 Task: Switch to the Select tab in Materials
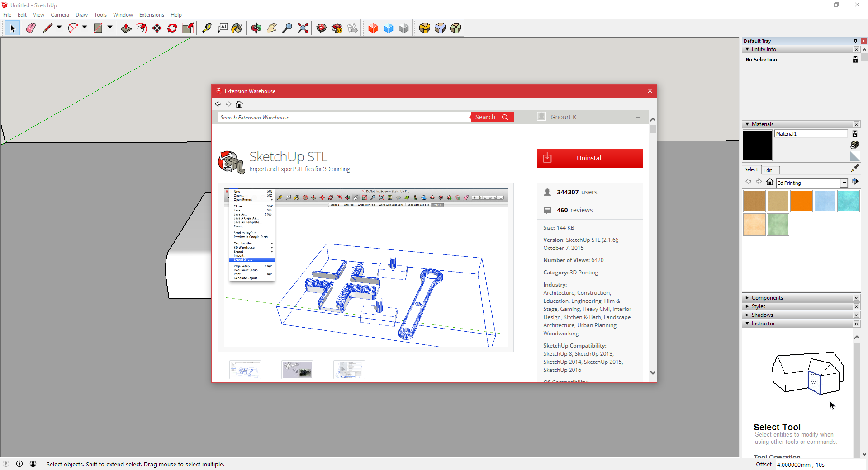click(751, 170)
